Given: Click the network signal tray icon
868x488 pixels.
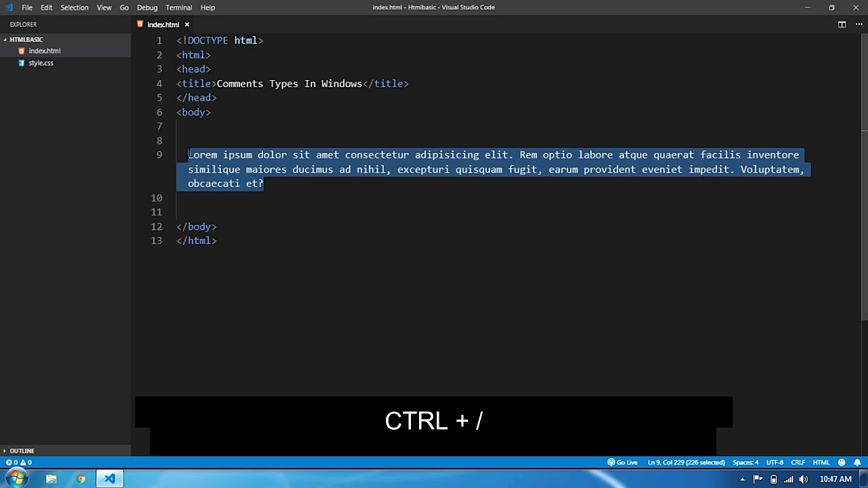Looking at the screenshot, I should click(788, 479).
